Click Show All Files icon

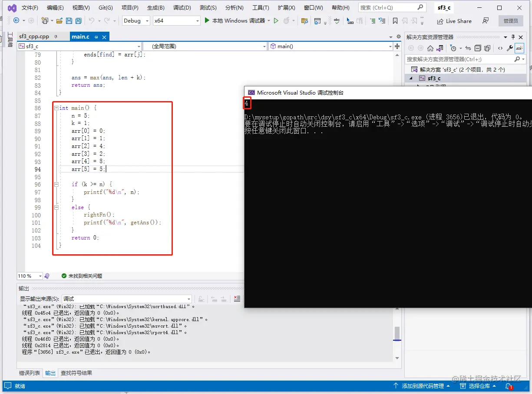click(487, 48)
